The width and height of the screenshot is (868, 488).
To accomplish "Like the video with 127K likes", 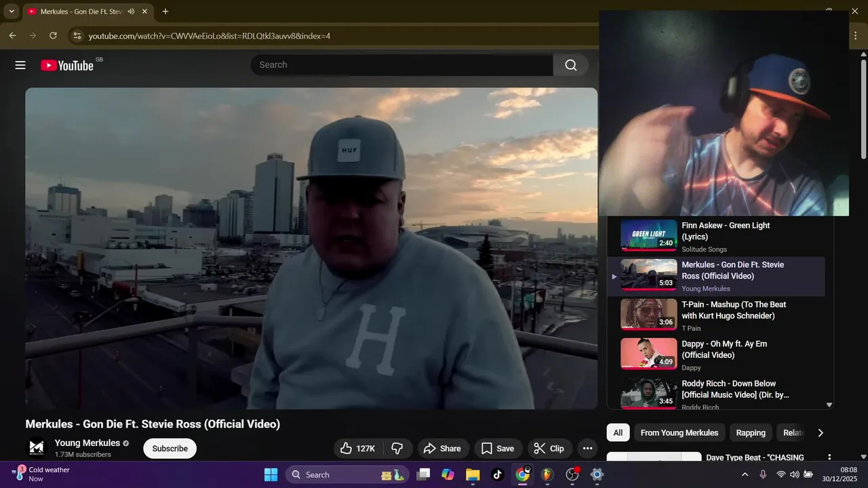I will tap(358, 448).
